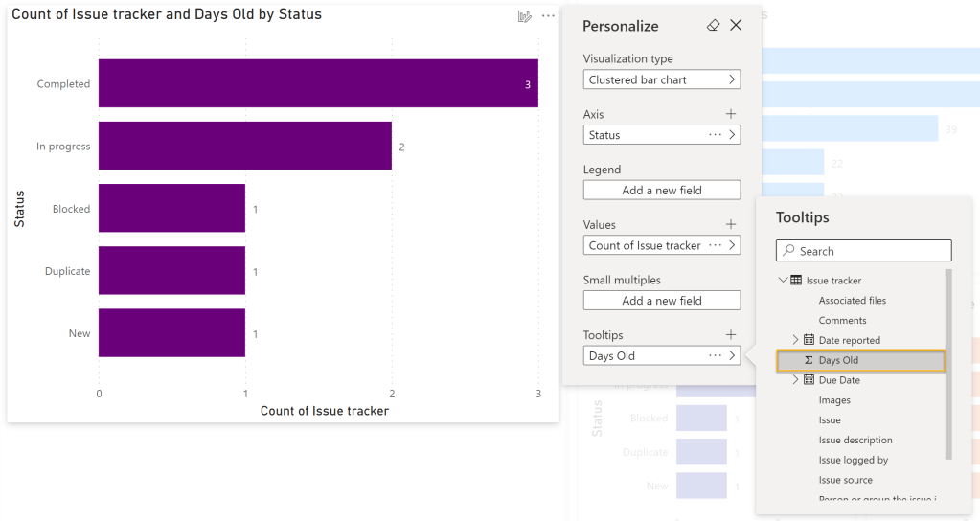
Task: Click the Values plus icon
Action: coord(731,224)
